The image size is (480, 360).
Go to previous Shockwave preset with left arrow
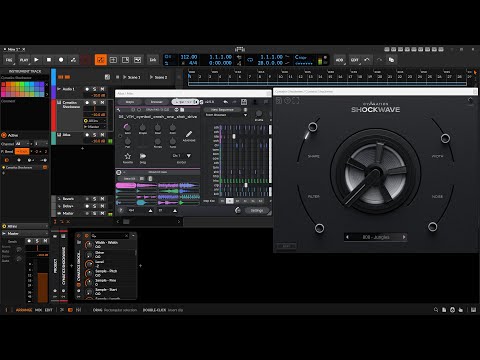347,237
